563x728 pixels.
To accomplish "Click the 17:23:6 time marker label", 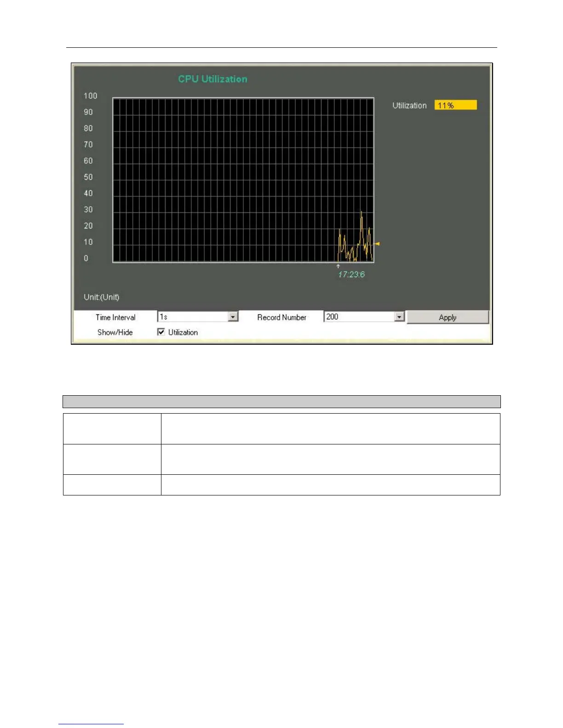I will pos(351,274).
